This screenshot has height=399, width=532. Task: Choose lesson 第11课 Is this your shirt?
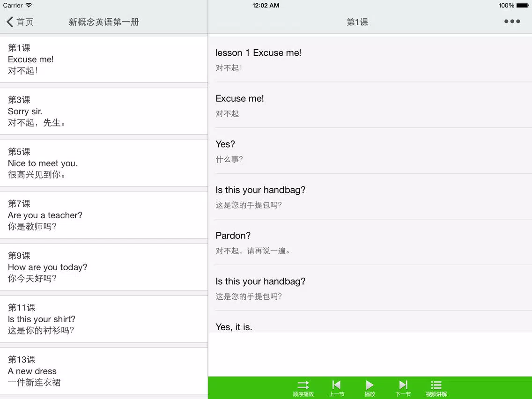(104, 319)
